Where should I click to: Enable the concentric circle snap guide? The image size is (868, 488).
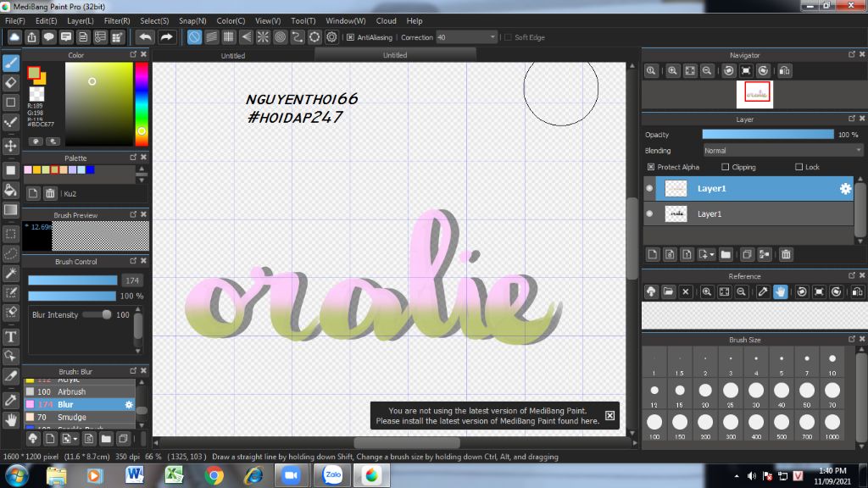(280, 37)
